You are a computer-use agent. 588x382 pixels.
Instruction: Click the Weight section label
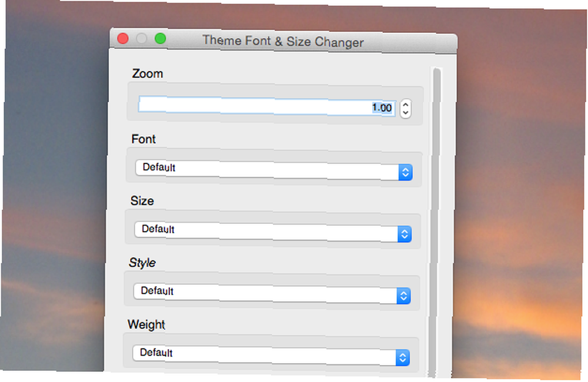point(146,324)
